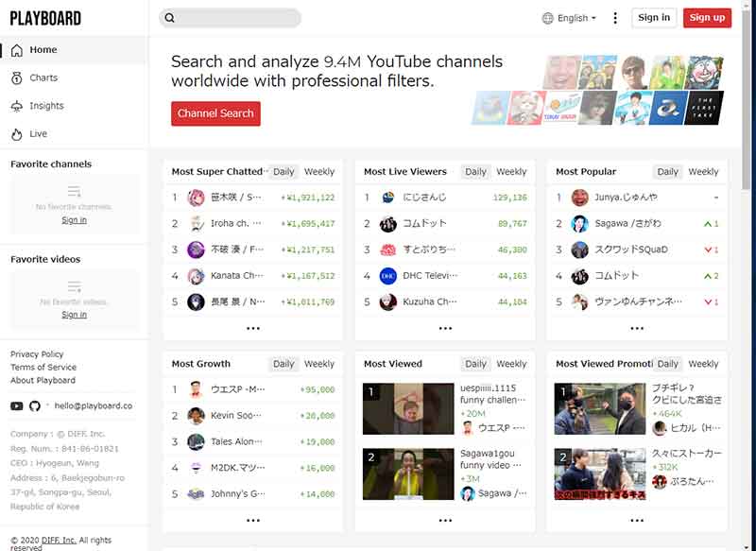Switch Most Viewed Promotion to Weekly
The width and height of the screenshot is (756, 551).
coord(703,364)
